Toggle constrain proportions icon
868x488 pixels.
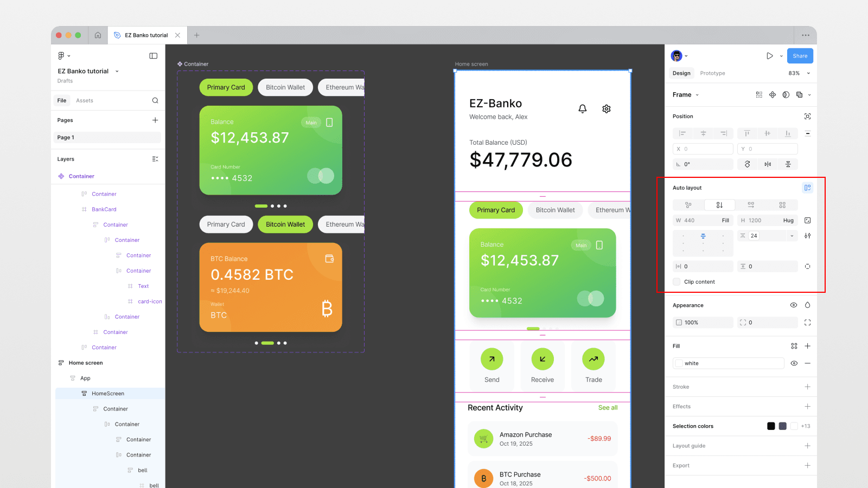pyautogui.click(x=808, y=221)
